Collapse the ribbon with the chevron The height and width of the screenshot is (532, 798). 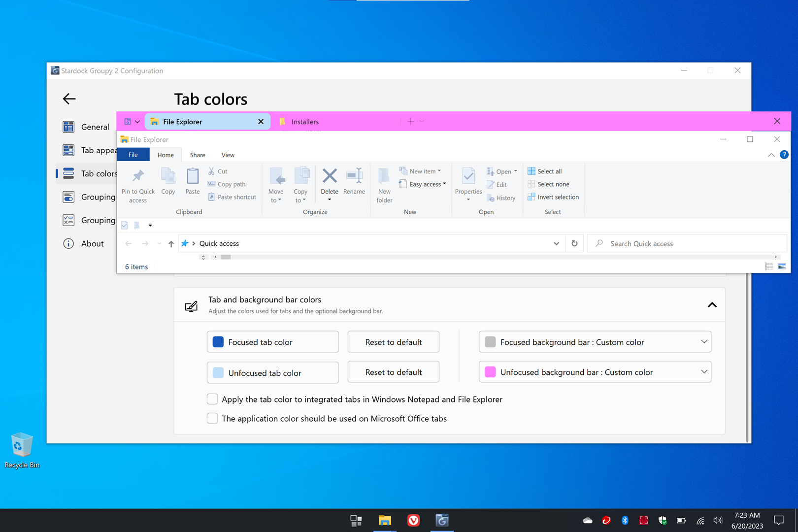pyautogui.click(x=771, y=155)
